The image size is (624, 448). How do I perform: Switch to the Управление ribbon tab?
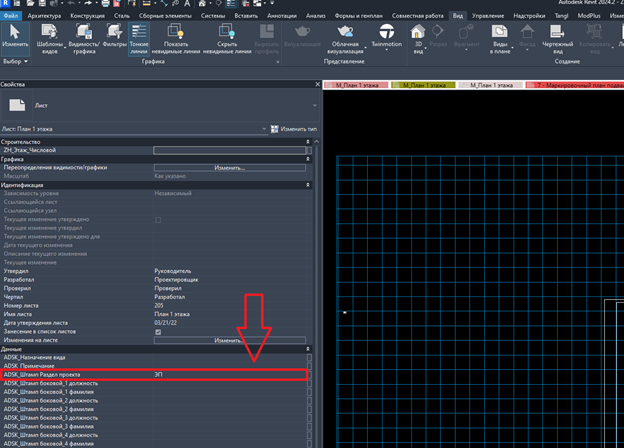[x=488, y=16]
